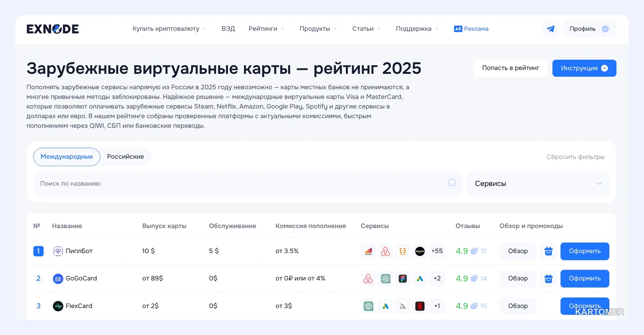Click Сбросить фильтры

coord(575,157)
